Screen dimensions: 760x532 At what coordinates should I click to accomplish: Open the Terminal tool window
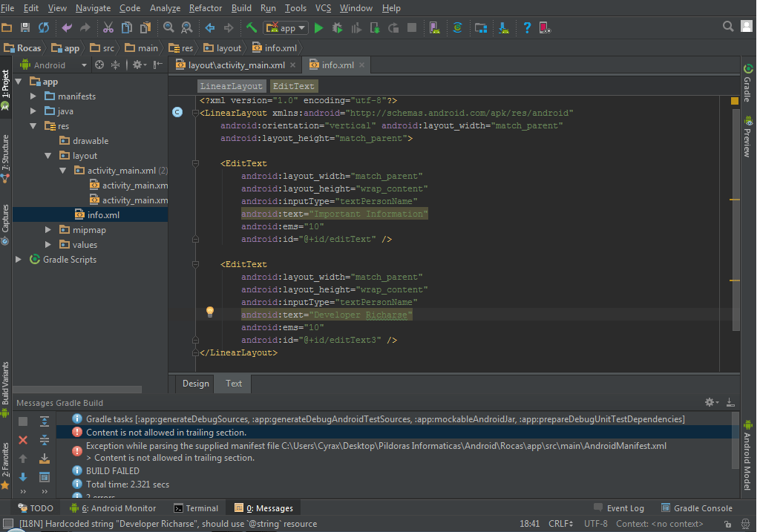[x=196, y=508]
